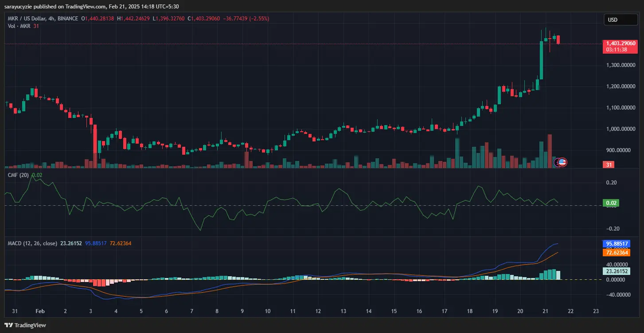Viewport: 644px width, 333px height.
Task: Click the high price value 1,442.24629
Action: tap(135, 19)
